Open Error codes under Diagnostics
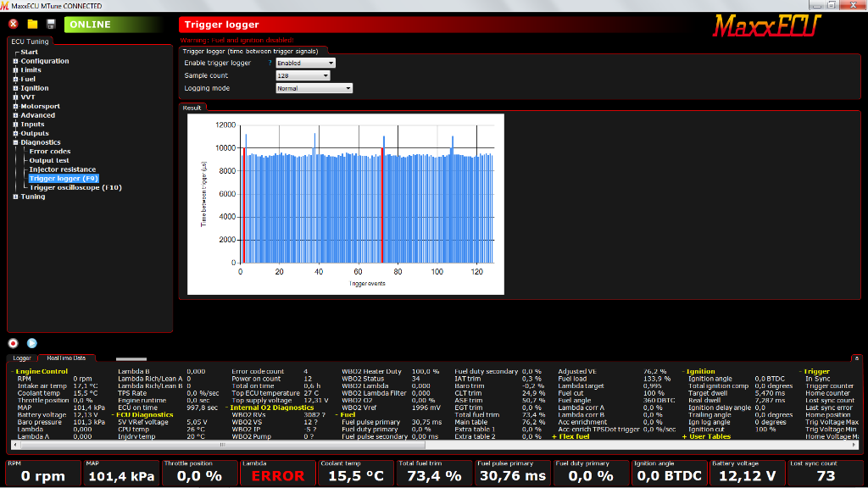The height and width of the screenshot is (488, 868). (x=50, y=152)
